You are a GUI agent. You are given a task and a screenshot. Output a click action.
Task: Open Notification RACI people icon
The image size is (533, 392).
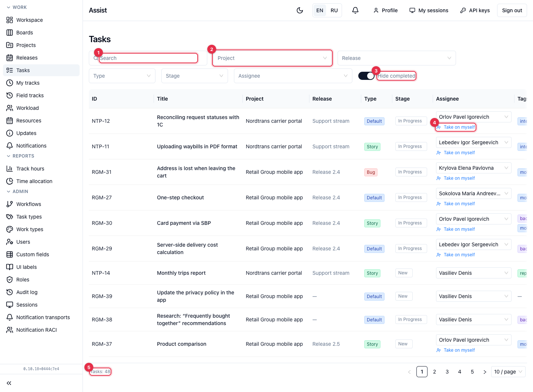[10, 330]
